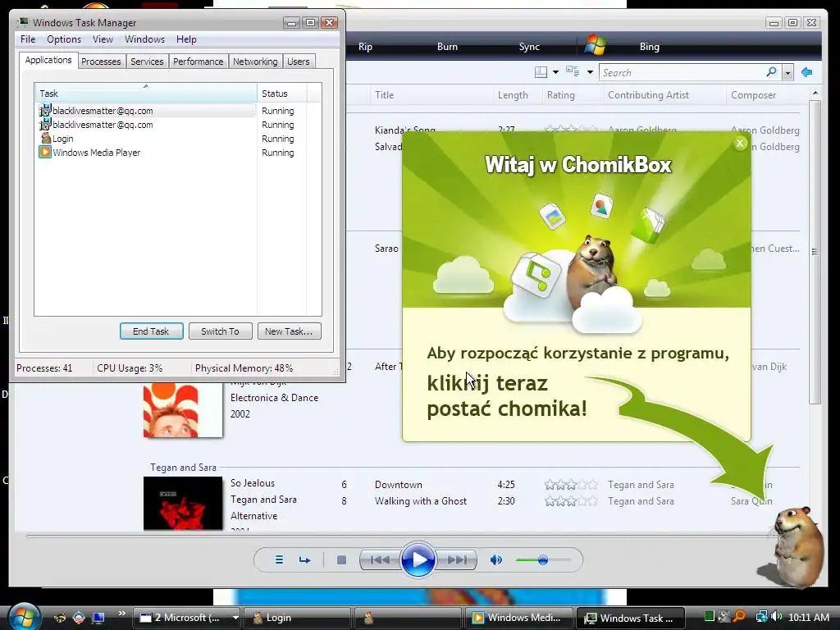Click the Media Player Search field

[682, 72]
